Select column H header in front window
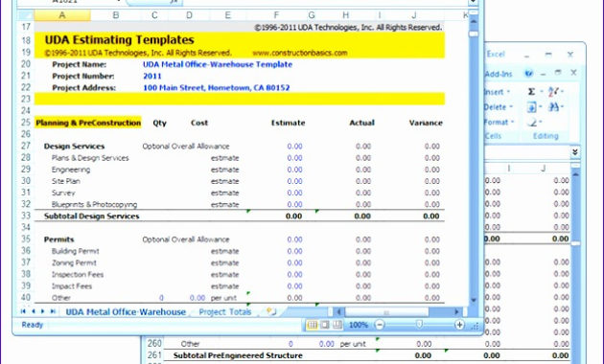The width and height of the screenshot is (604, 364). pos(345,15)
